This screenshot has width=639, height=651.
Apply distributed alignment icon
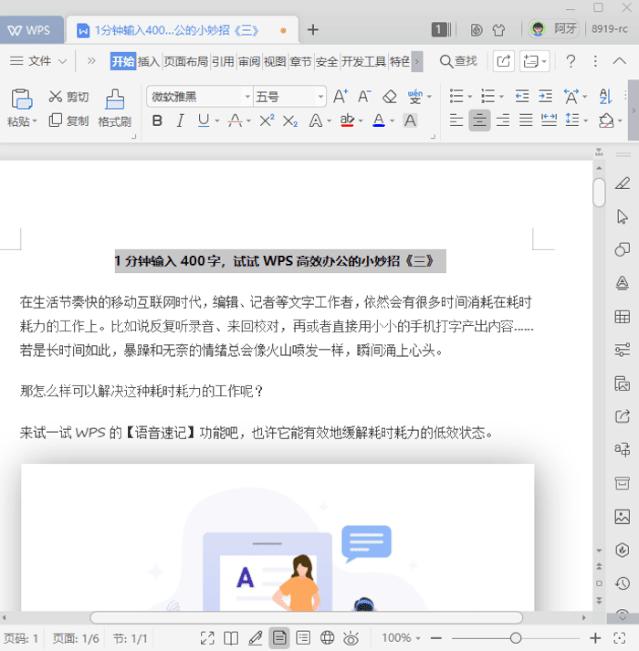coord(549,120)
